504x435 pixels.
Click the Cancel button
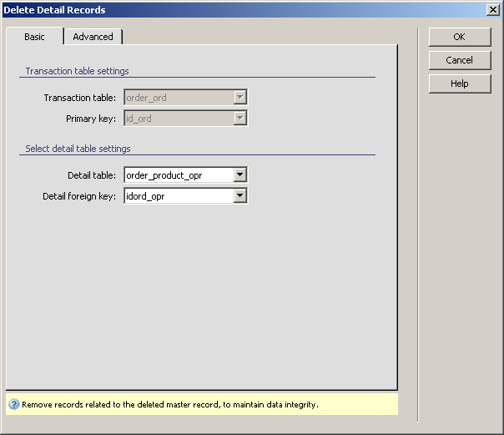coord(459,60)
